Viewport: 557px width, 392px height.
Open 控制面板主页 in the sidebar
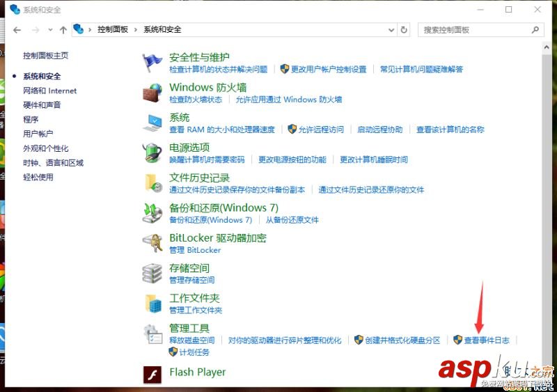coord(45,56)
